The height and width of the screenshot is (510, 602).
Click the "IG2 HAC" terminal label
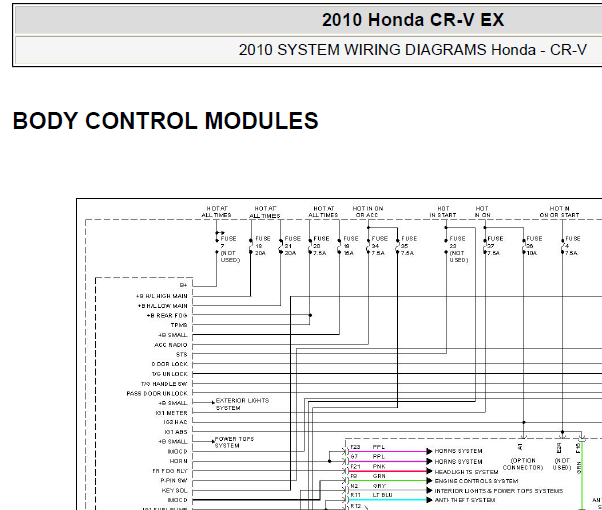click(175, 422)
